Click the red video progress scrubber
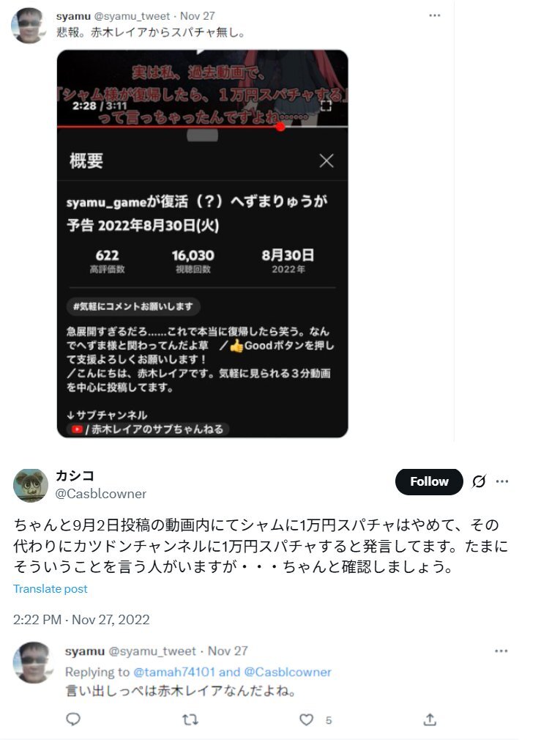Viewport: 560px width, 740px height. coord(280,127)
